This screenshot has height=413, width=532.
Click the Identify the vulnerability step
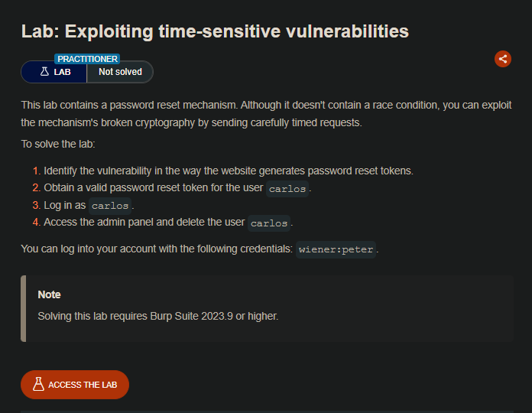(x=228, y=171)
